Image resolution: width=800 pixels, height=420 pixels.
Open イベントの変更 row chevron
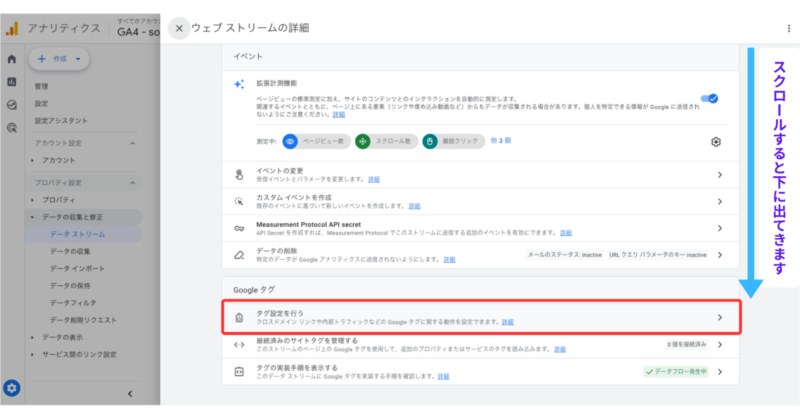pyautogui.click(x=719, y=175)
